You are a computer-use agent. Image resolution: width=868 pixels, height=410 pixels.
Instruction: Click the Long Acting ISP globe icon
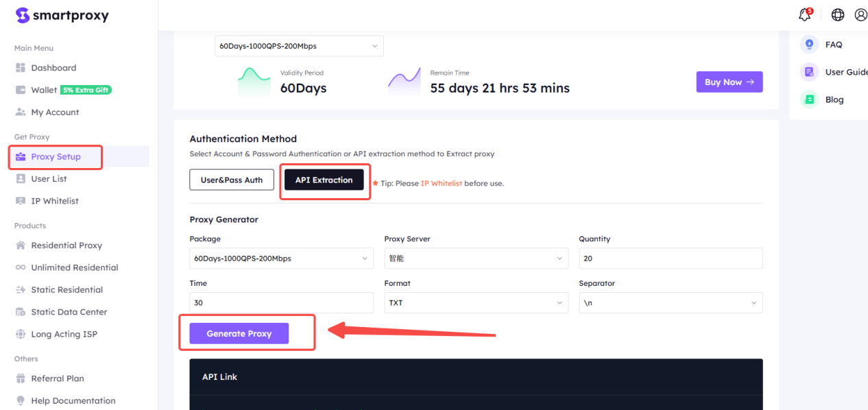tap(21, 334)
